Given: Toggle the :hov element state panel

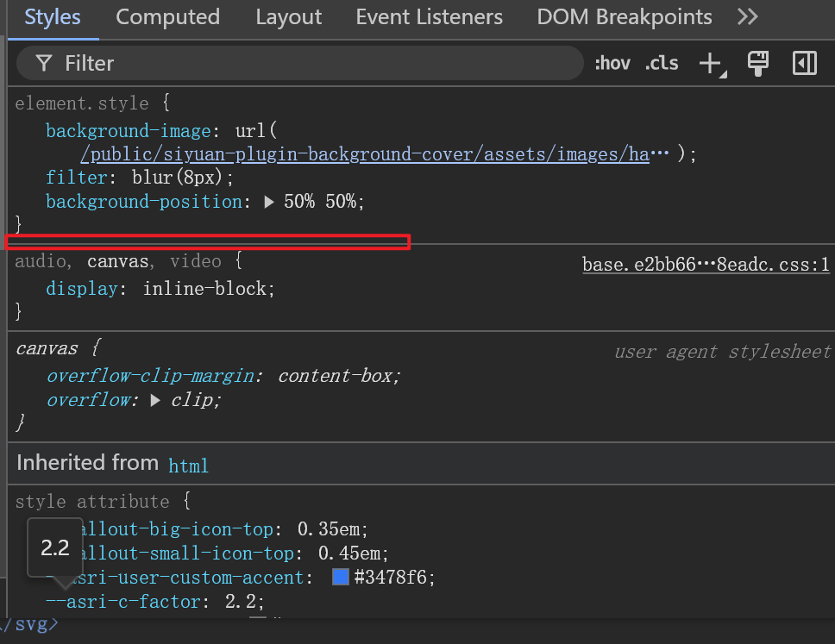Looking at the screenshot, I should 612,63.
